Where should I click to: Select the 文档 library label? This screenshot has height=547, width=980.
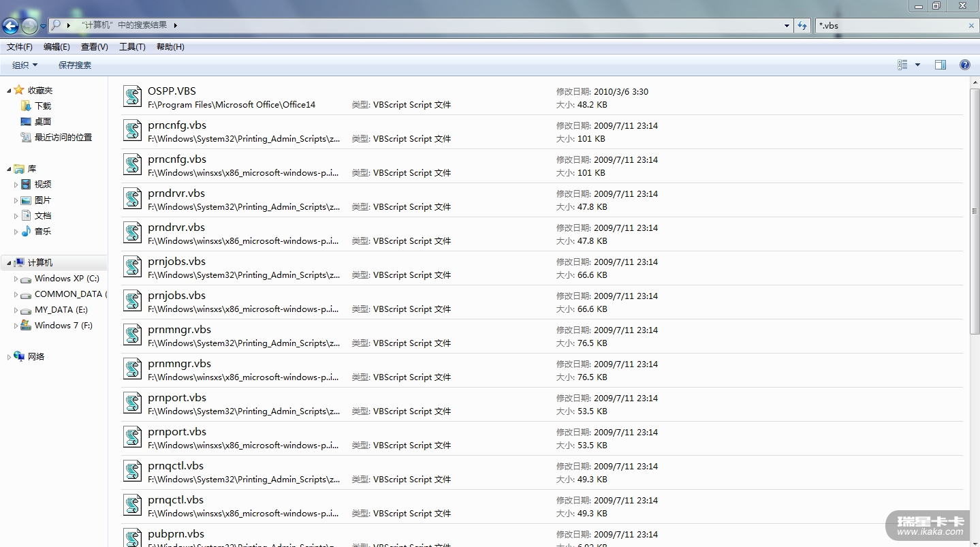pos(43,216)
